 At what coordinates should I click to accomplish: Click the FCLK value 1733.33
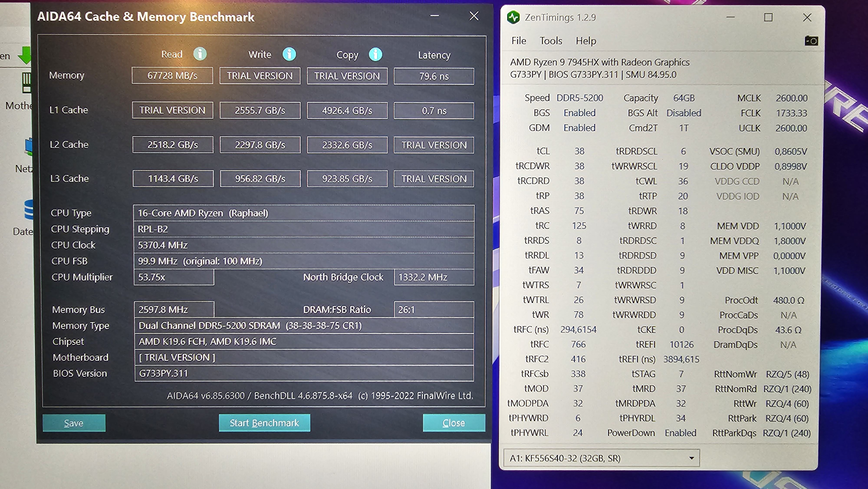792,113
